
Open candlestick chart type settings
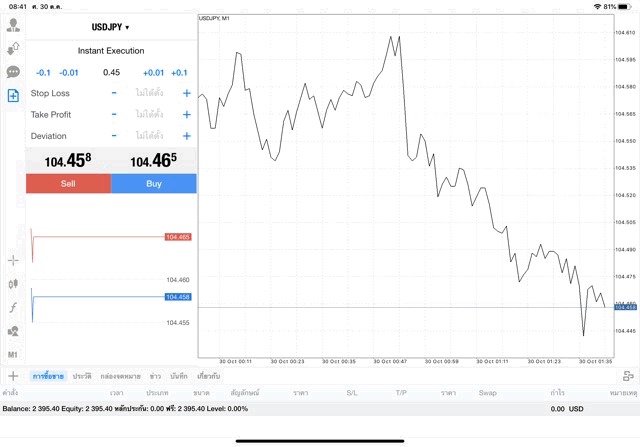(13, 284)
